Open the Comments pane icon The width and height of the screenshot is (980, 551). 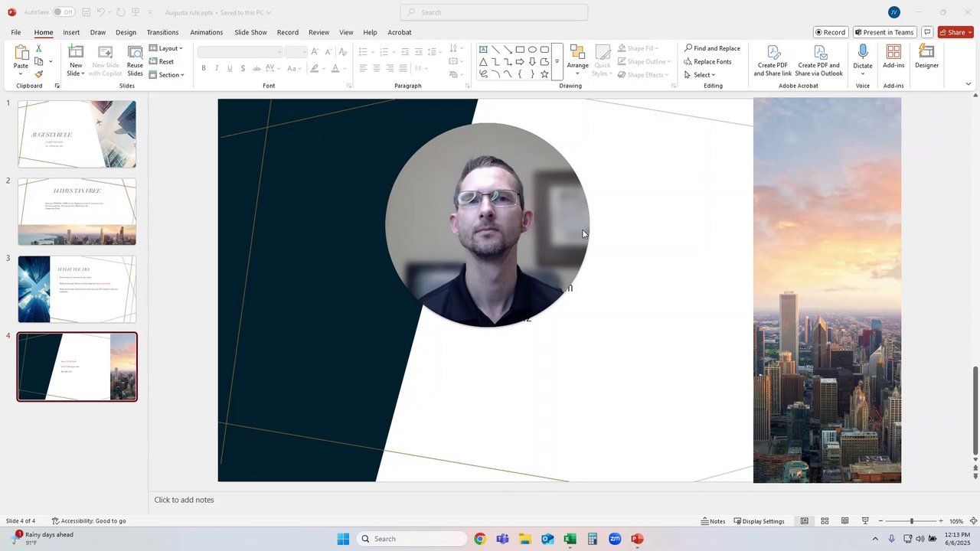[927, 32]
